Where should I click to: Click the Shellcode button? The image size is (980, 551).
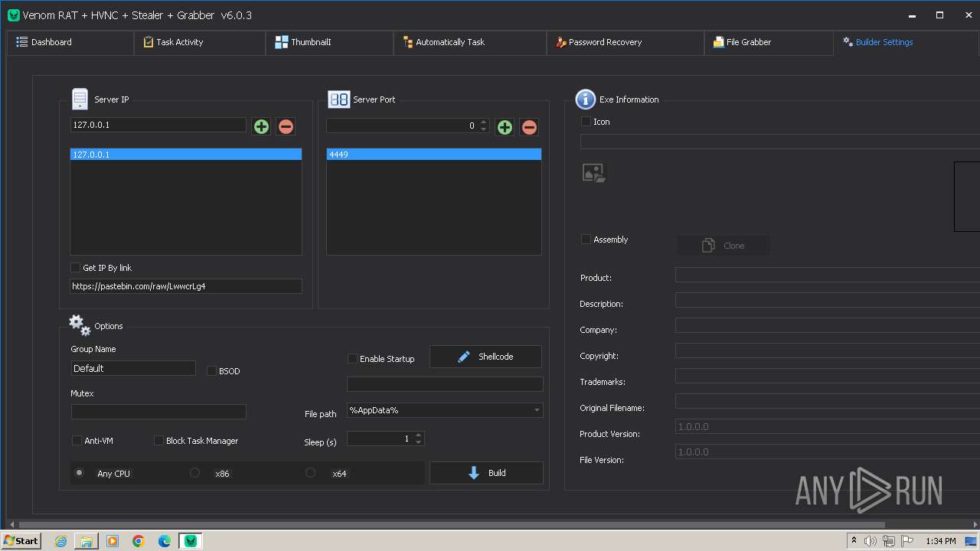[485, 357]
